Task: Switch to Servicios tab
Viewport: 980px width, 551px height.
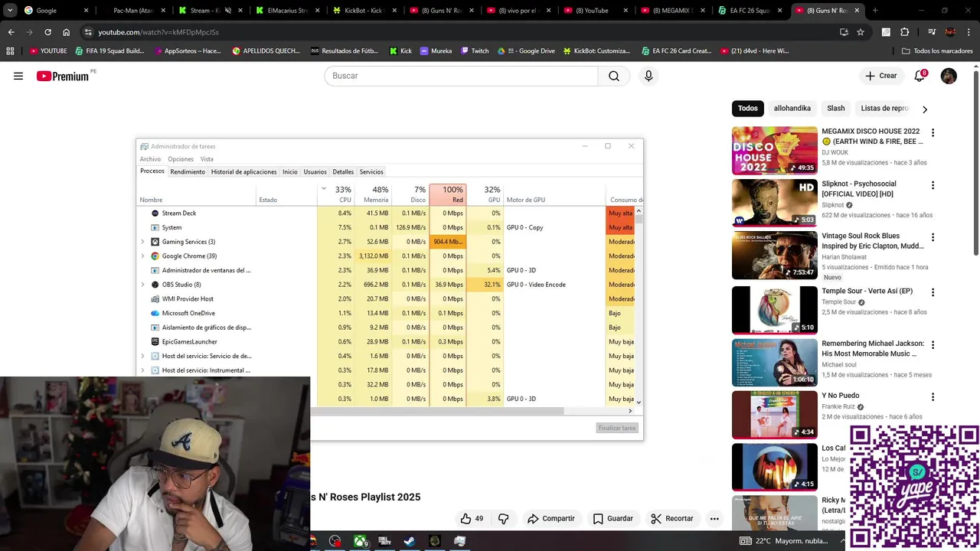Action: click(371, 172)
